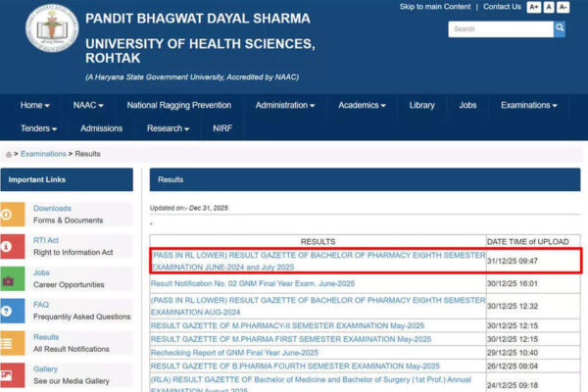
Task: Click the home icon in breadcrumb
Action: click(9, 154)
